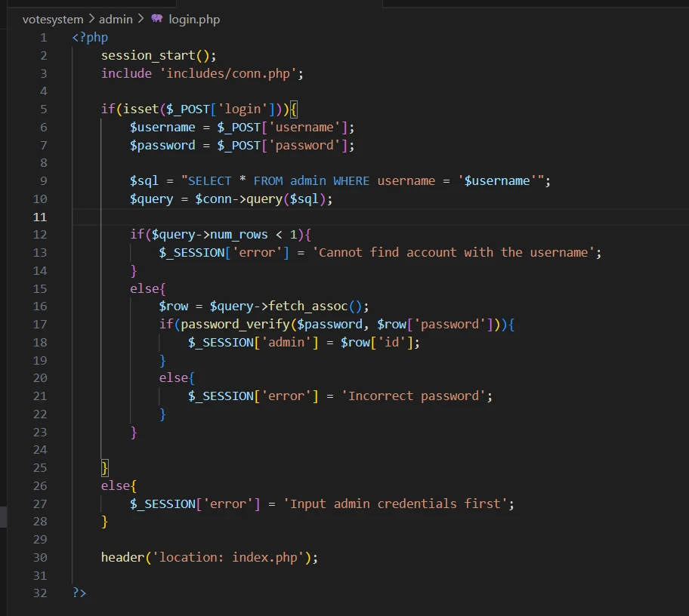Click the WHERE keyword in the SQL string
This screenshot has width=689, height=616.
coord(351,181)
